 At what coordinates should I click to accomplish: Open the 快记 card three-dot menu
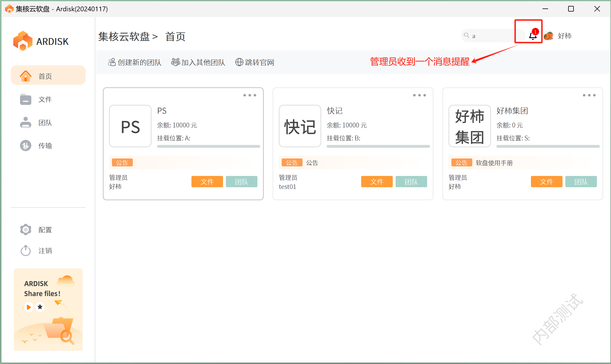(x=419, y=95)
